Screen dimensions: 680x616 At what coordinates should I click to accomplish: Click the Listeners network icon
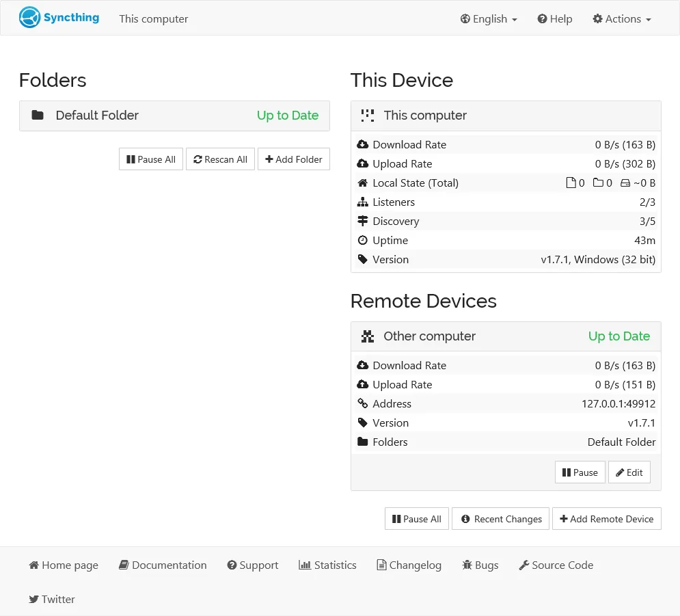click(362, 202)
